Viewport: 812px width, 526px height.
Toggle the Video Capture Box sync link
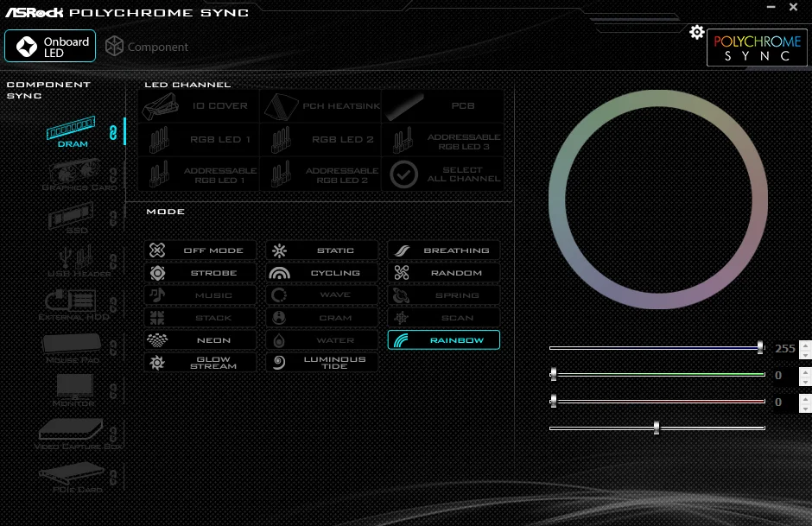coord(113,434)
